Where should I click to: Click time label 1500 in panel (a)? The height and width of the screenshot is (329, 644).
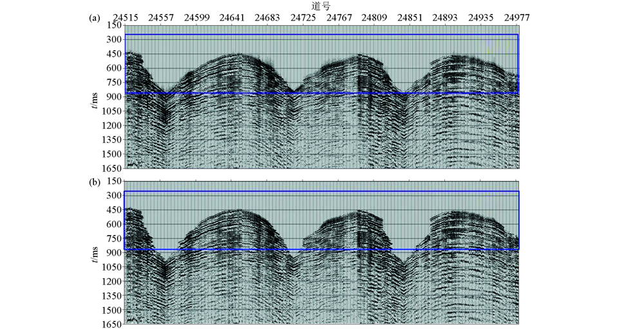[111, 155]
